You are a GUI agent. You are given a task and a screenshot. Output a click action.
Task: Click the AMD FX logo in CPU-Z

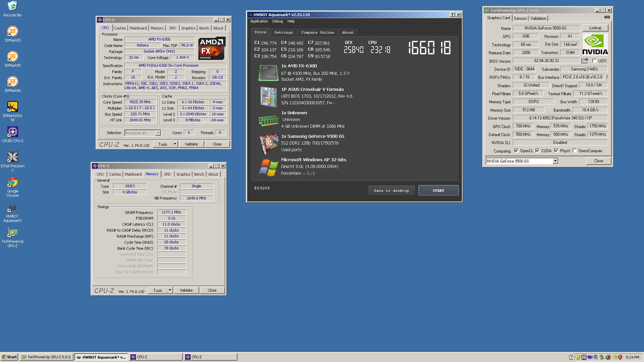pyautogui.click(x=212, y=49)
